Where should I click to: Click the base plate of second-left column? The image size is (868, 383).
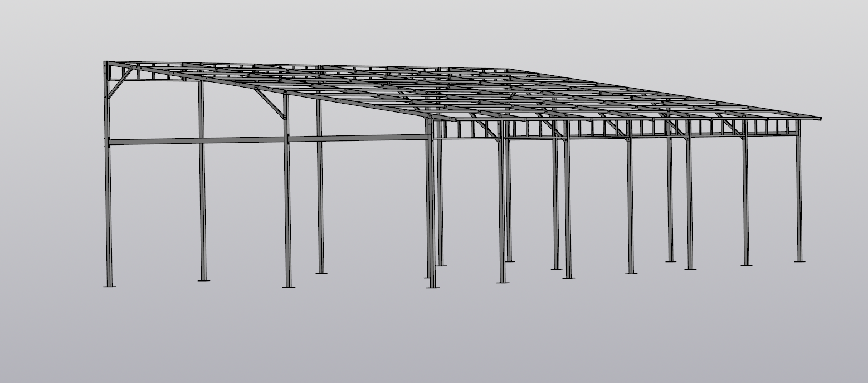tap(204, 280)
